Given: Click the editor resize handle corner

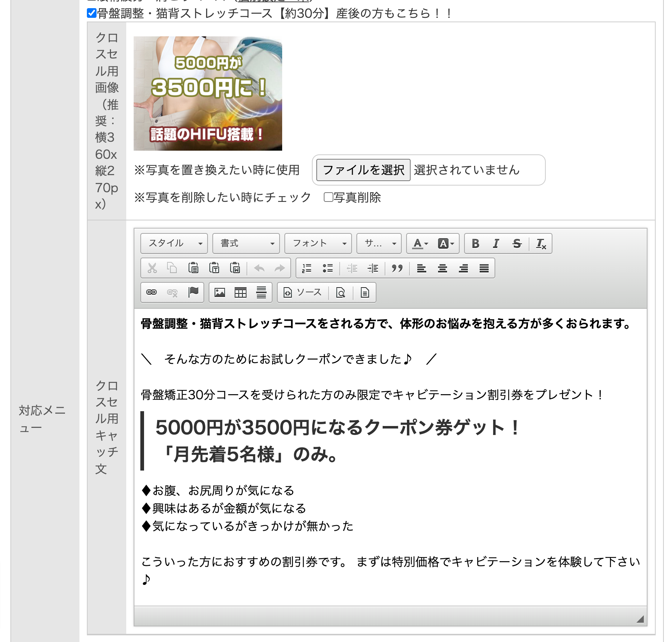Looking at the screenshot, I should [x=640, y=619].
